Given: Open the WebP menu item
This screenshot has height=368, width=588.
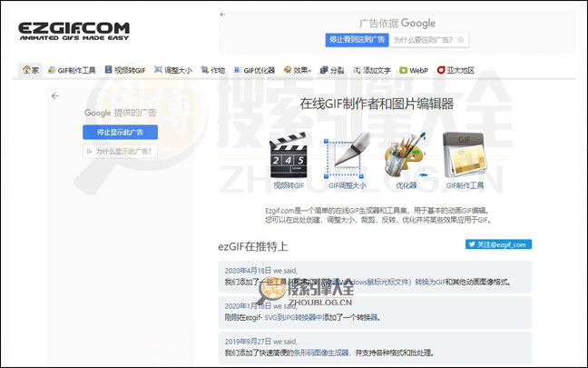Looking at the screenshot, I should tap(414, 70).
